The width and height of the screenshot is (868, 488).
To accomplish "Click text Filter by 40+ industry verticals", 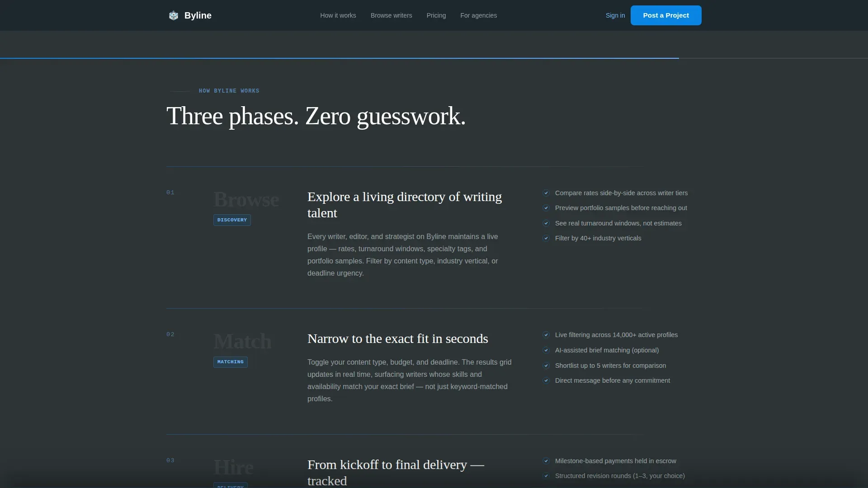I will tap(598, 238).
